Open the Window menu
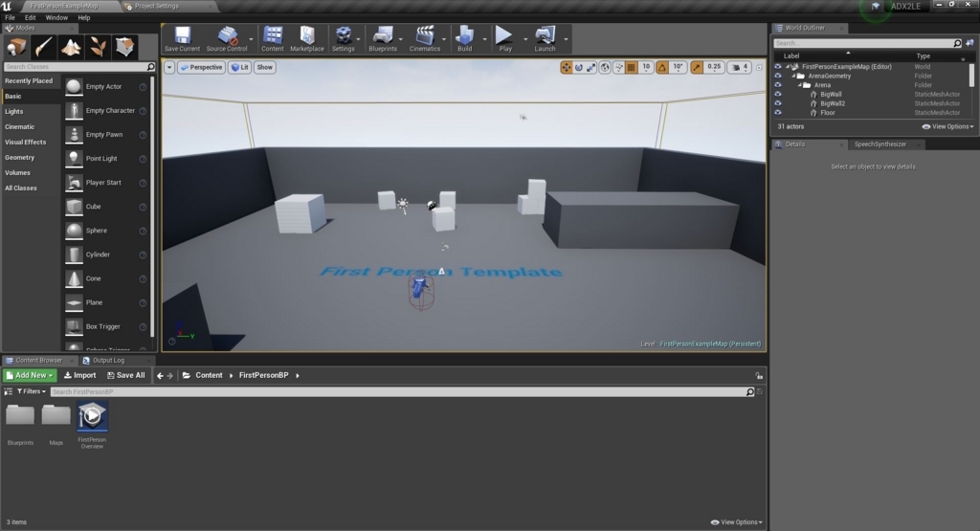The image size is (980, 531). tap(56, 17)
